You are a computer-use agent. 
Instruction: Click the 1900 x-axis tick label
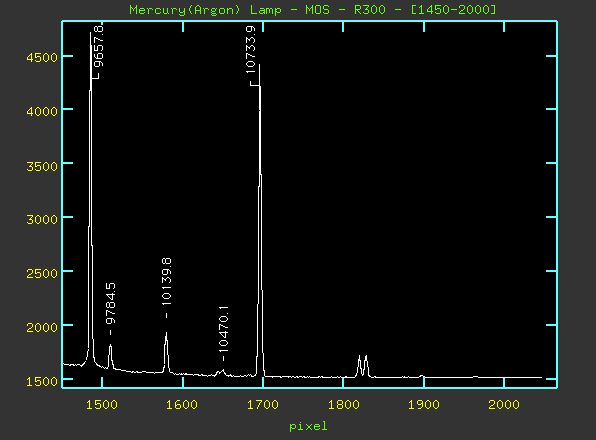point(423,405)
